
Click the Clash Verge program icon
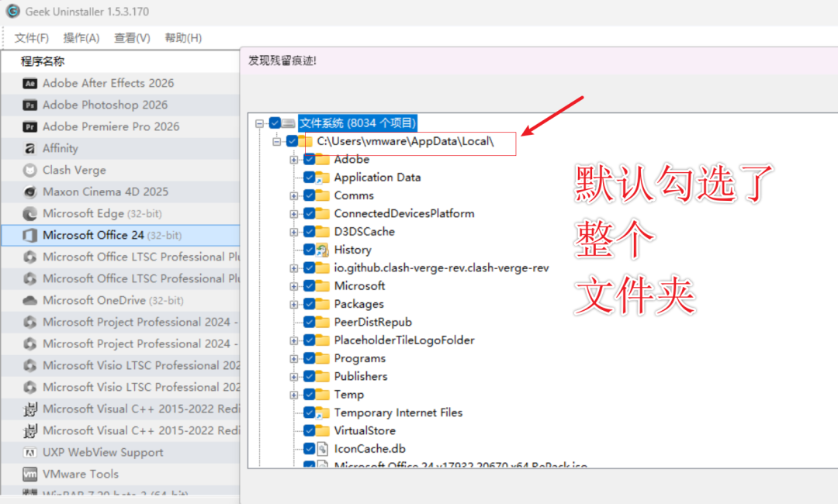pos(30,171)
